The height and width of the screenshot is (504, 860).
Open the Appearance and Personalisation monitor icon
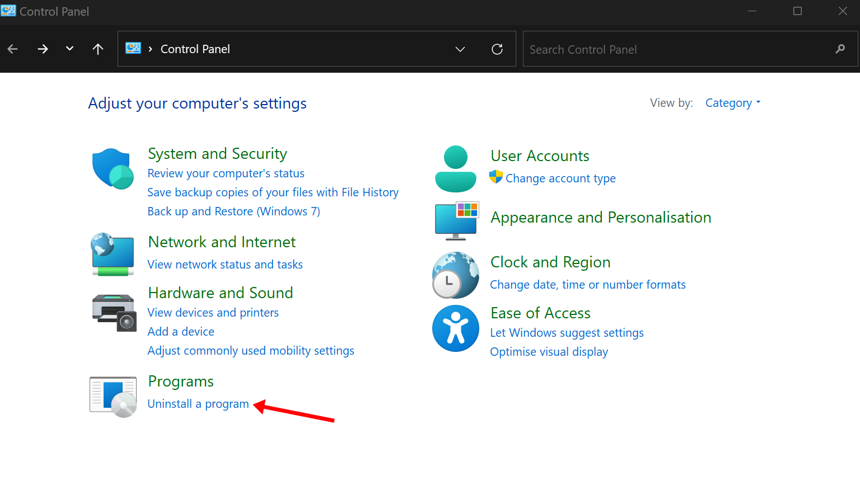pos(457,221)
